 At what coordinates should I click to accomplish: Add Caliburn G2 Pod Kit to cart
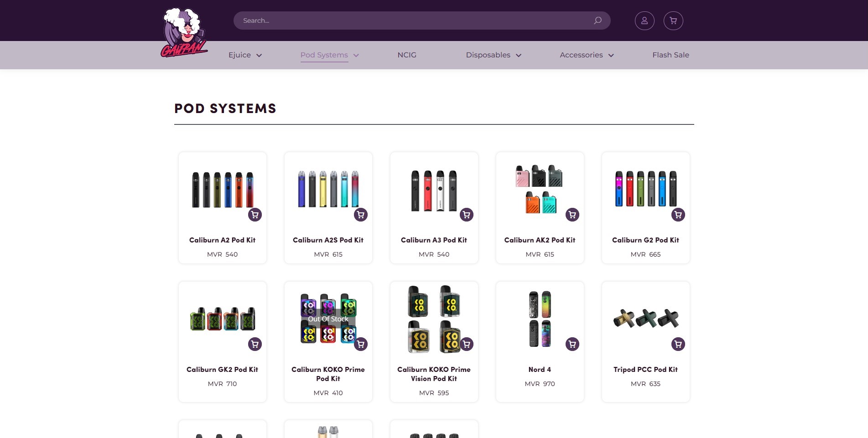click(678, 215)
